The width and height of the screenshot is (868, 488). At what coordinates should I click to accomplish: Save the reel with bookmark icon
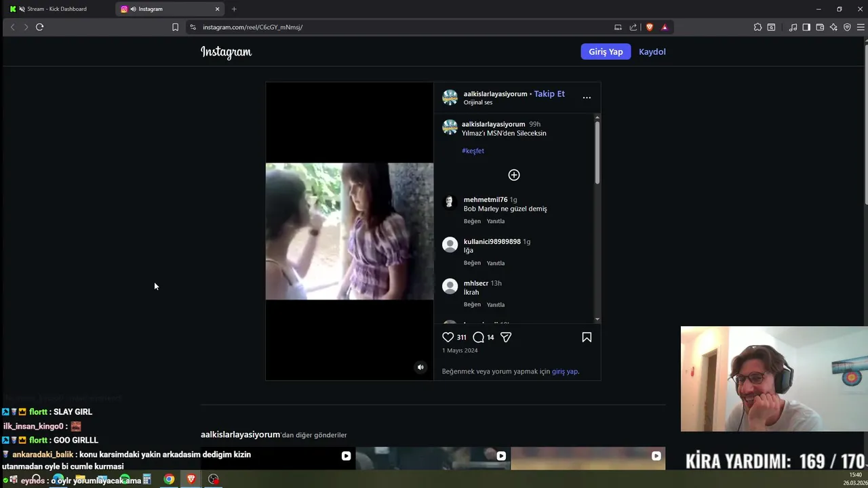(587, 337)
